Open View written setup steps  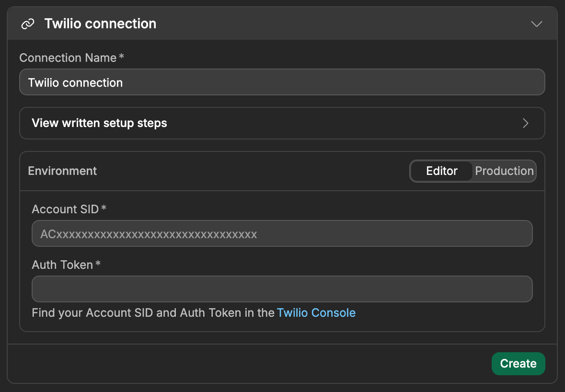point(282,123)
